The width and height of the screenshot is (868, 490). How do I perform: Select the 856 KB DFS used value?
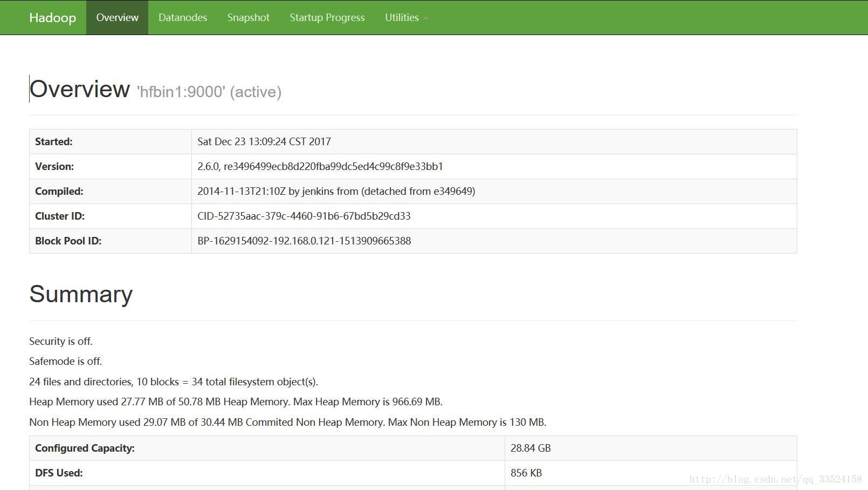point(526,473)
